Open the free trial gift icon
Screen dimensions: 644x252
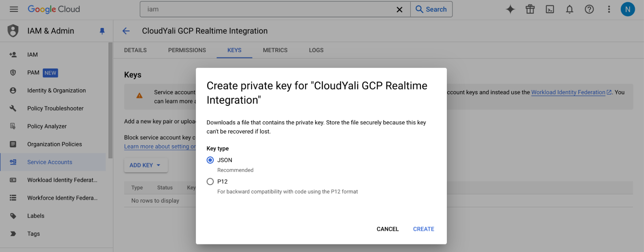pyautogui.click(x=530, y=9)
